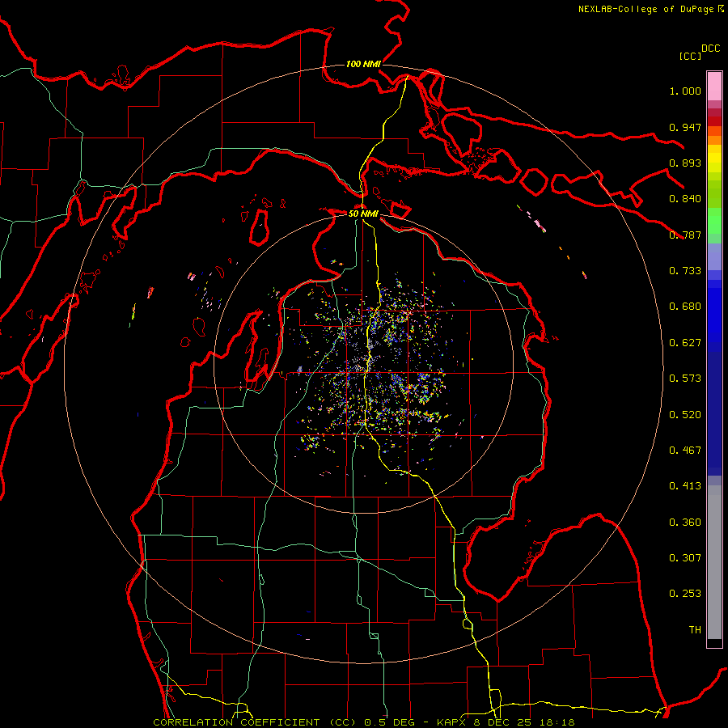Pick the pink segment of the color bar
The image size is (728, 728).
[x=714, y=87]
